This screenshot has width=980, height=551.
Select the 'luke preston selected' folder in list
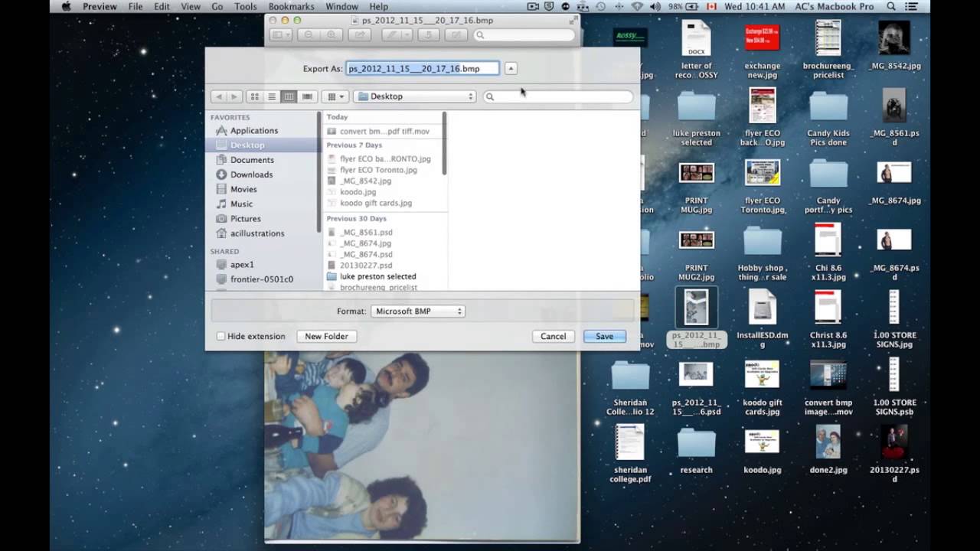click(x=377, y=276)
